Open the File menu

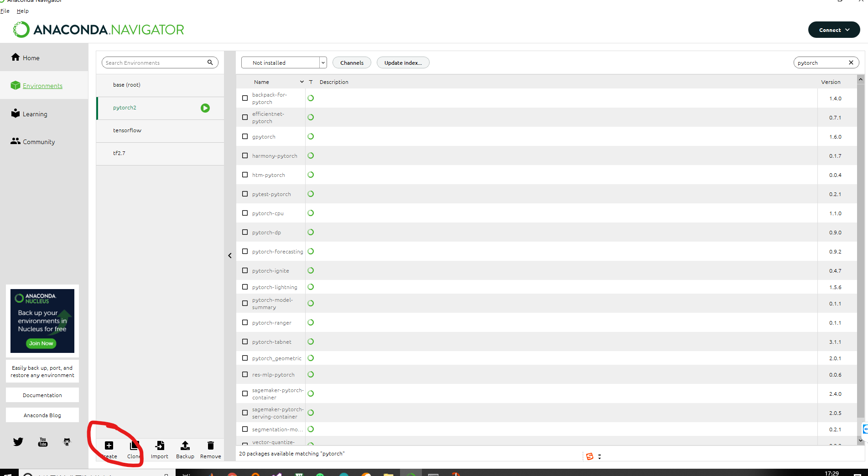5,11
